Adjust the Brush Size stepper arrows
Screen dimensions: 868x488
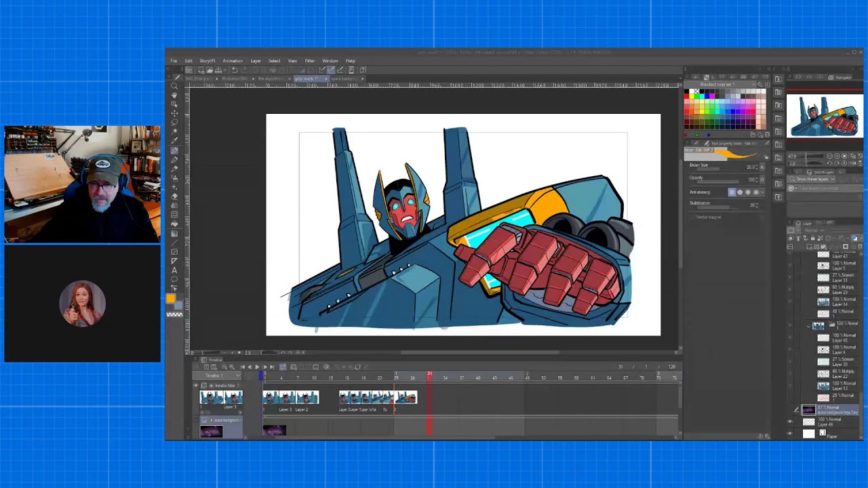[757, 167]
